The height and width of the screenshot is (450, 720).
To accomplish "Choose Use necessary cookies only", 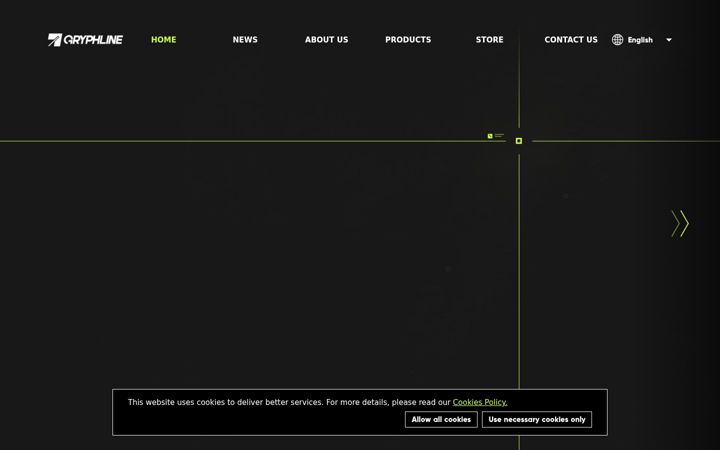I will 537,419.
